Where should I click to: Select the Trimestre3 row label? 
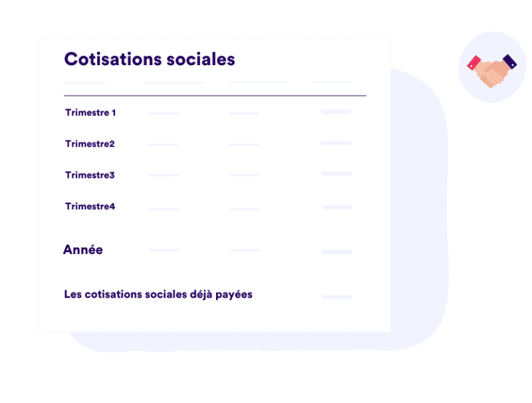pos(90,175)
